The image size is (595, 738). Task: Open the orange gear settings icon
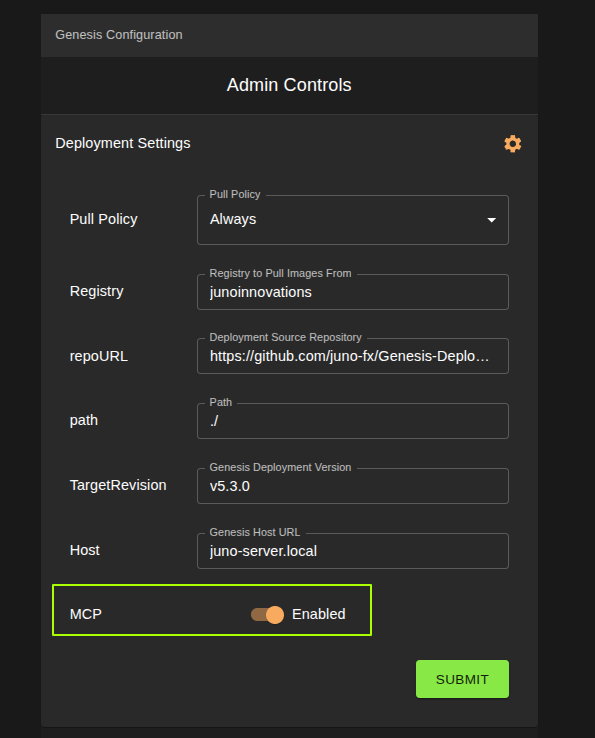[513, 144]
